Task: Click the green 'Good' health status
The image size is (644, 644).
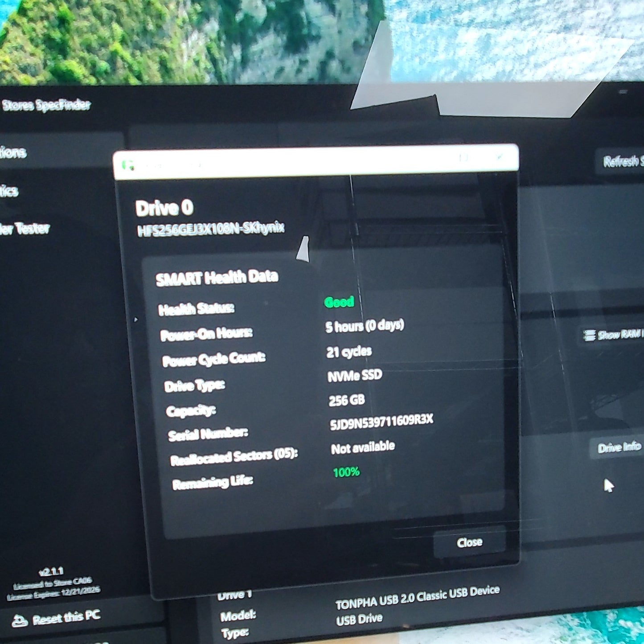Action: coord(339,302)
